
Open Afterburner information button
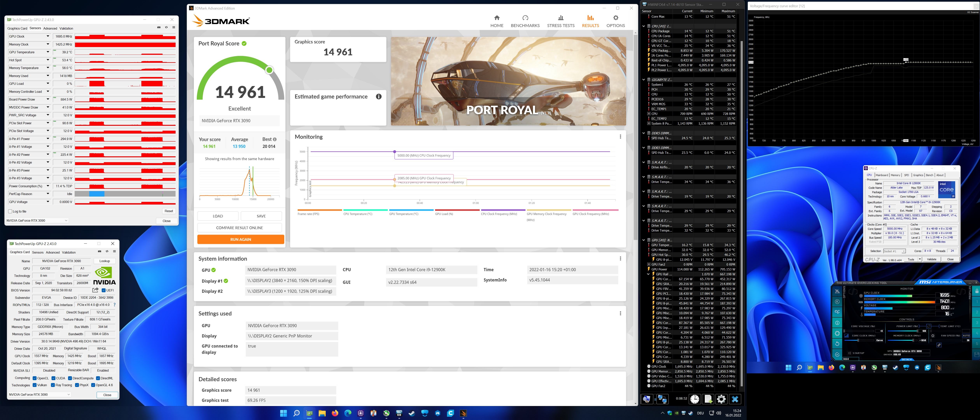(x=837, y=323)
